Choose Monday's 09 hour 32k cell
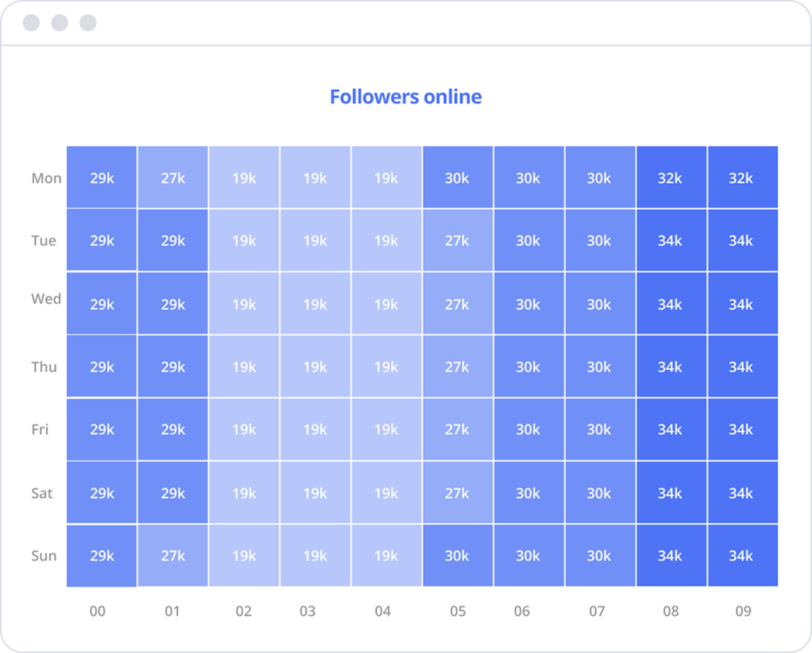Screen dimensions: 812x653 742,177
